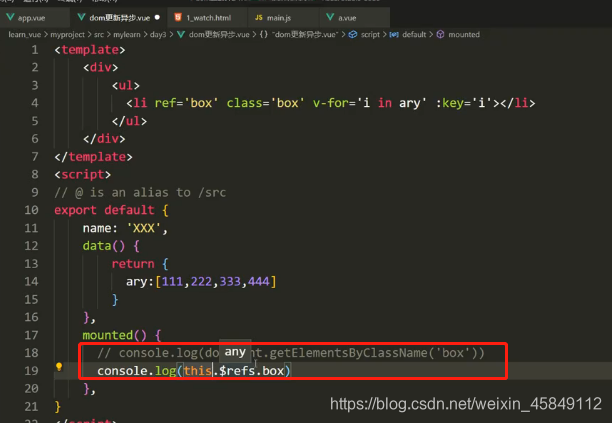
Task: Click the script module icon in breadcrumb
Action: pyautogui.click(x=353, y=34)
